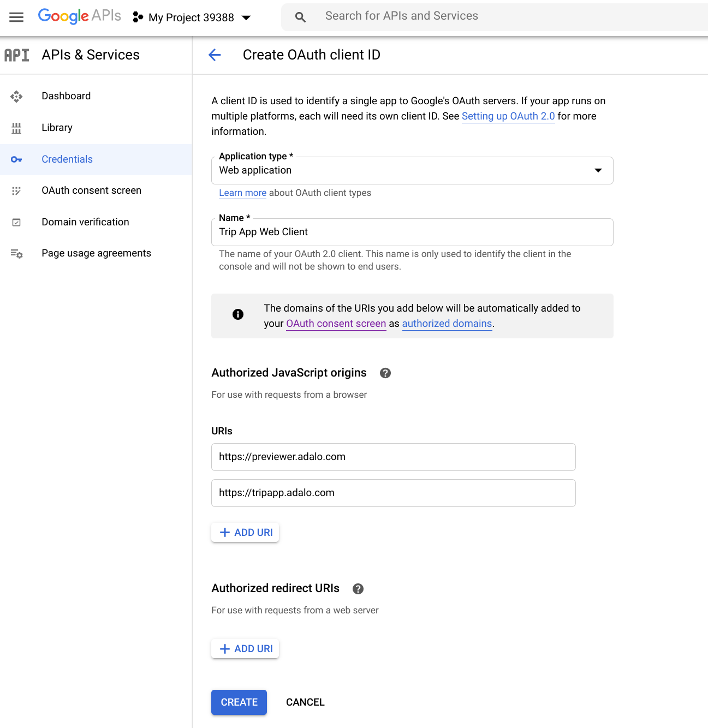708x728 pixels.
Task: Open the hamburger navigation menu
Action: (16, 17)
